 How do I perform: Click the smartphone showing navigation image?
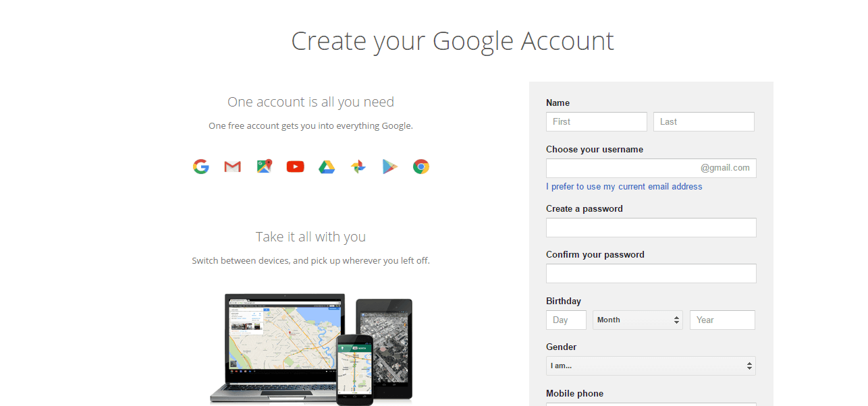pos(355,370)
